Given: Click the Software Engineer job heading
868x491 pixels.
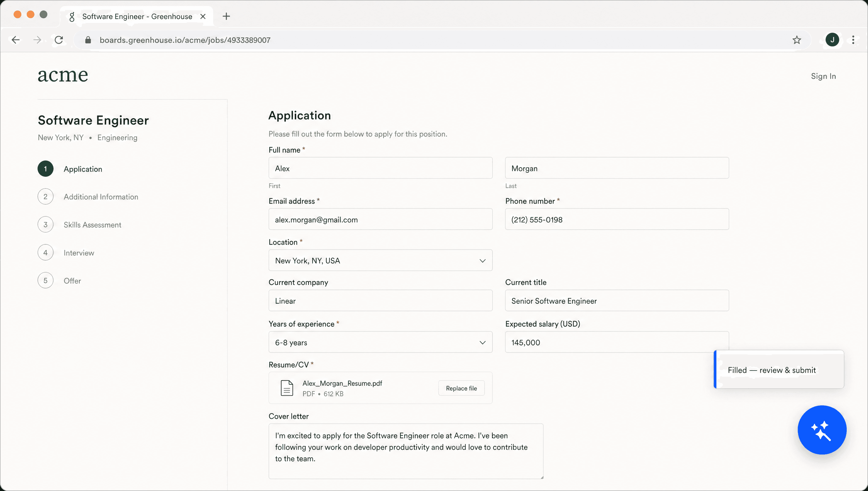Looking at the screenshot, I should 93,120.
